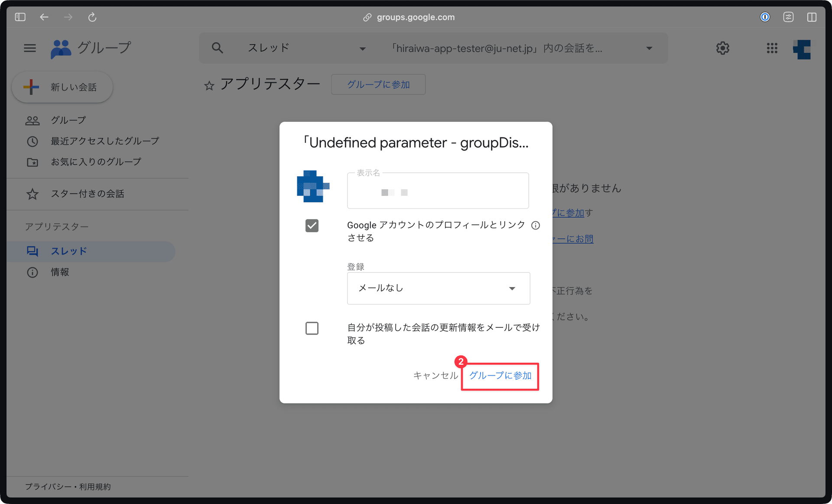Image resolution: width=832 pixels, height=504 pixels.
Task: Click the グループ logo icon
Action: click(x=61, y=48)
